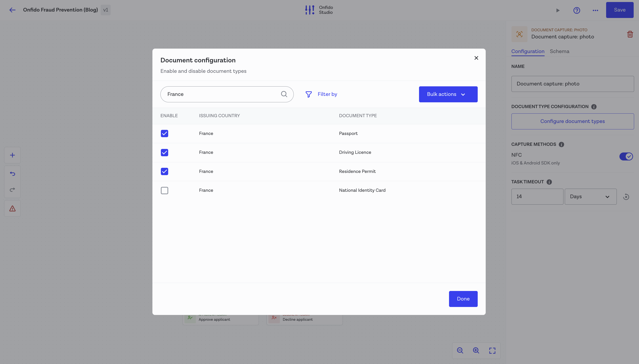
Task: Click the search magnifier icon
Action: click(x=284, y=94)
